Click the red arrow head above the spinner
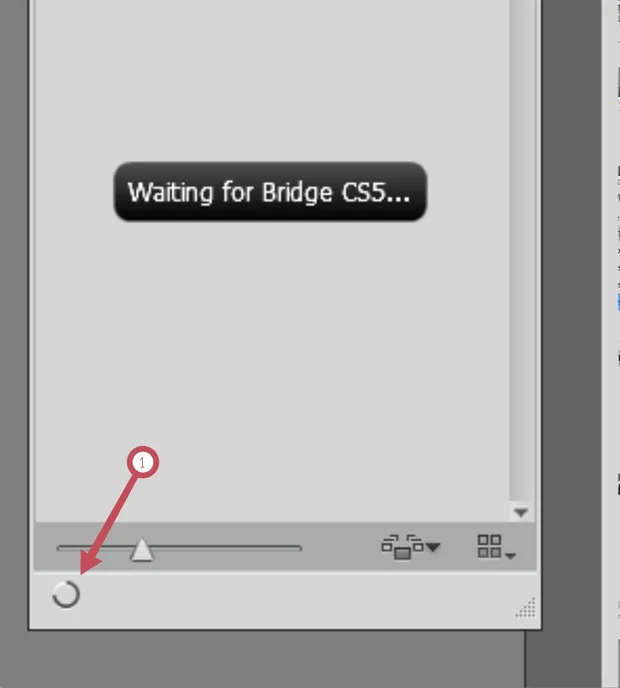Image resolution: width=620 pixels, height=688 pixels. (x=89, y=564)
